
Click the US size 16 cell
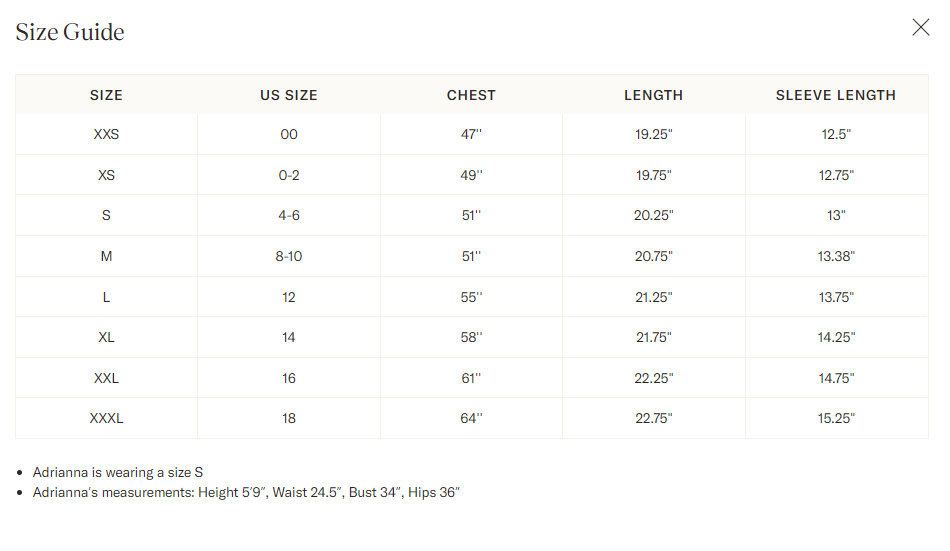click(x=289, y=378)
